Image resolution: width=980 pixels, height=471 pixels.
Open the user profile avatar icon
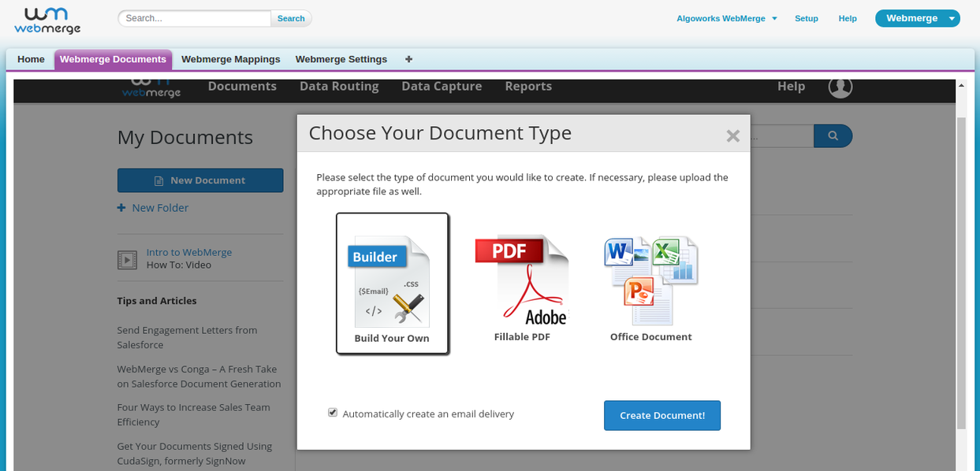[840, 87]
